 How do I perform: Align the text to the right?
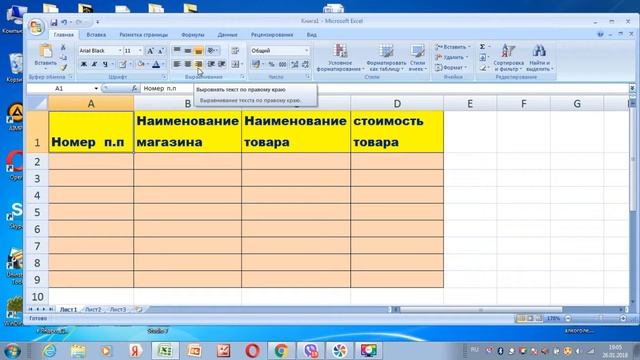198,64
